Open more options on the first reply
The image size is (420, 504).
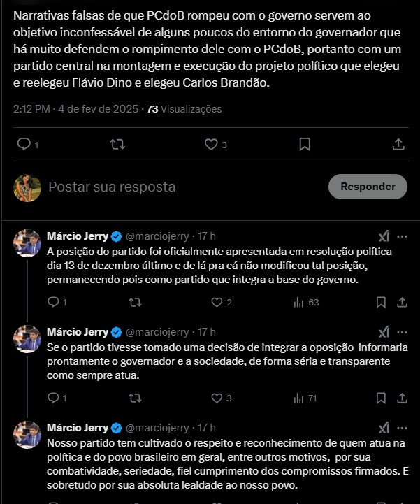[x=402, y=236]
